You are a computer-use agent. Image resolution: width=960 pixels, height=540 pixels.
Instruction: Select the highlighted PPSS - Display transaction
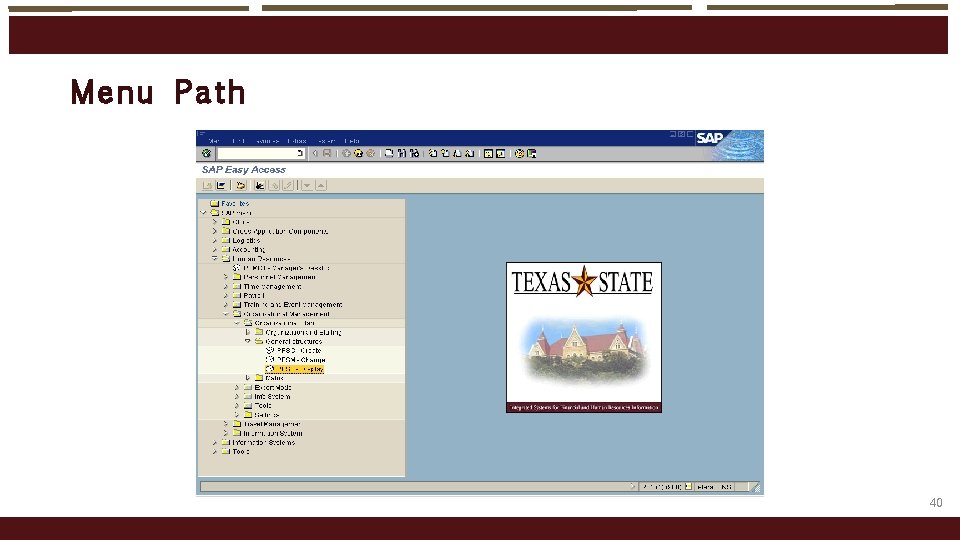click(294, 369)
